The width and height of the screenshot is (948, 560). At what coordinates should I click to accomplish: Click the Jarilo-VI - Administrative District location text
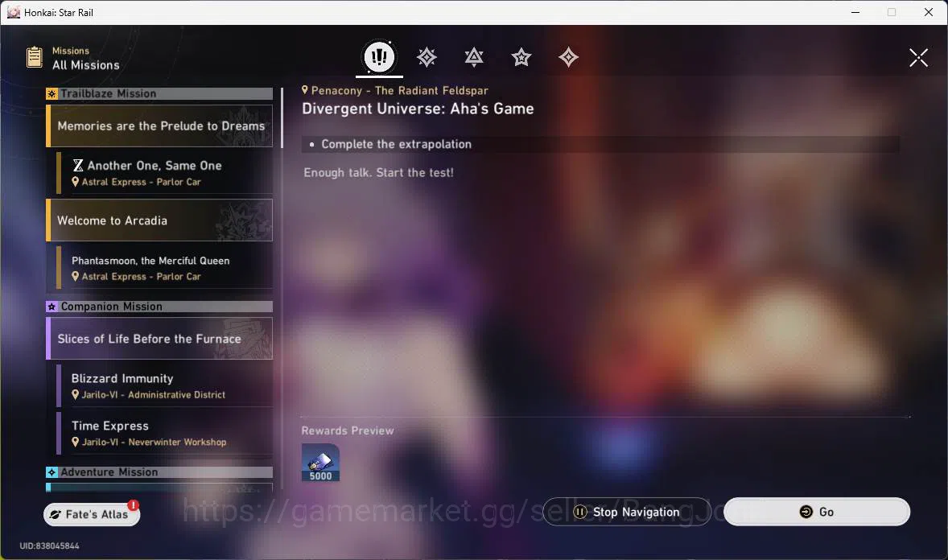coord(154,395)
